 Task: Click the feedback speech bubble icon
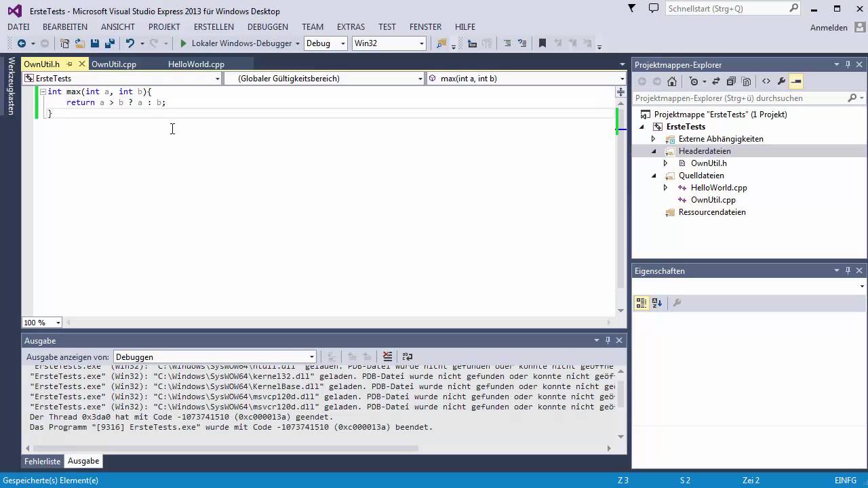(x=653, y=8)
